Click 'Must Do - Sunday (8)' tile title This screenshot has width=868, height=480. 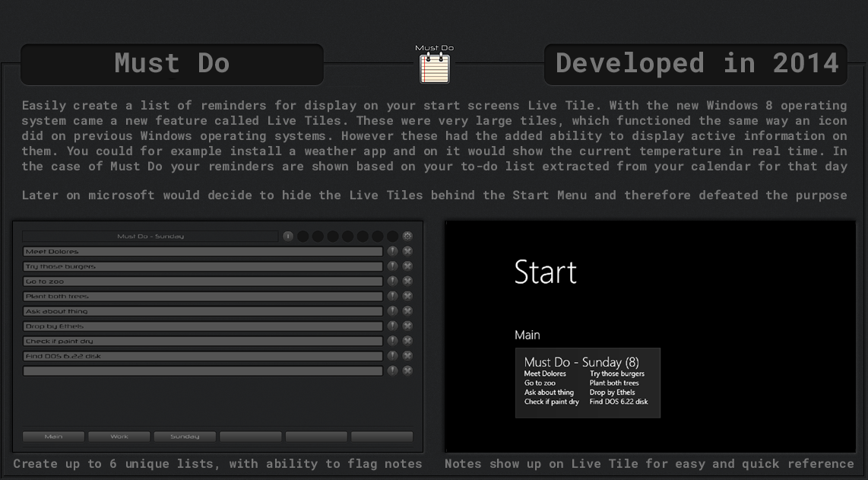coord(581,362)
